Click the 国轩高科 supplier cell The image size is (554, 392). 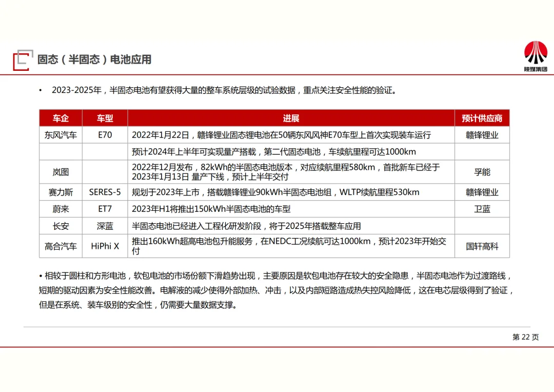point(482,246)
